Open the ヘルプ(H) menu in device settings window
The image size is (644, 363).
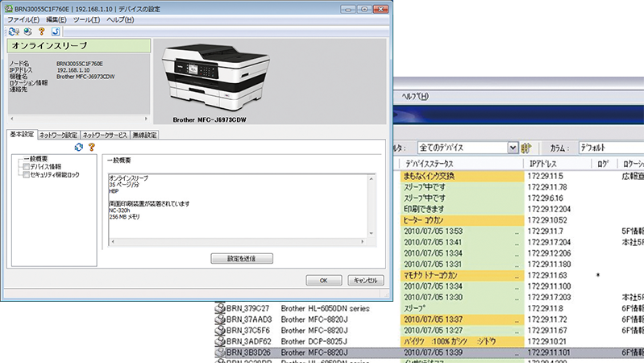120,19
